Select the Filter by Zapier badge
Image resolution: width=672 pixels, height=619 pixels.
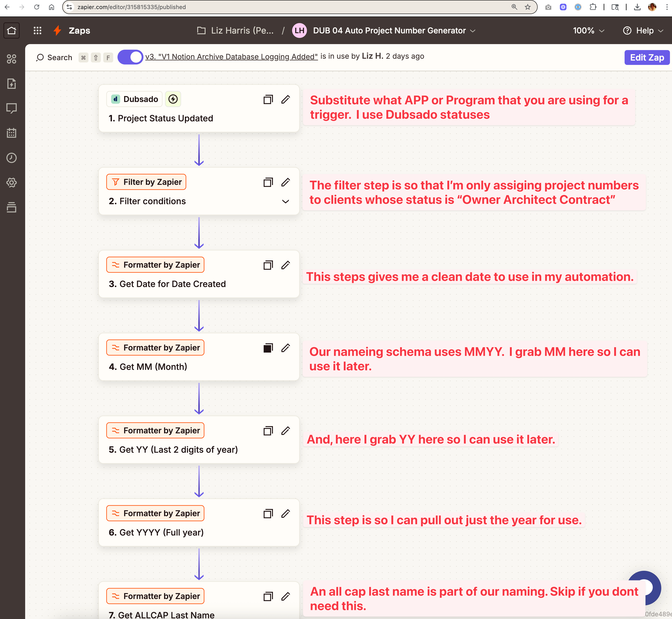pyautogui.click(x=146, y=182)
